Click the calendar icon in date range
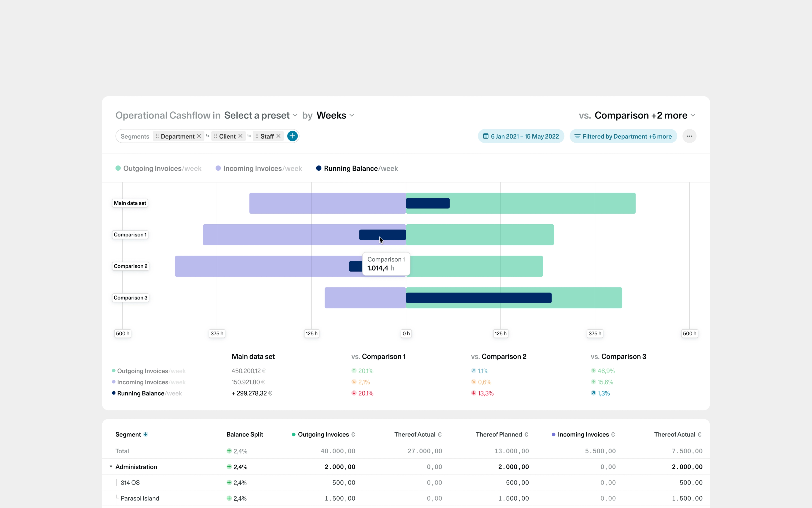Viewport: 812px width, 508px height. (x=486, y=136)
